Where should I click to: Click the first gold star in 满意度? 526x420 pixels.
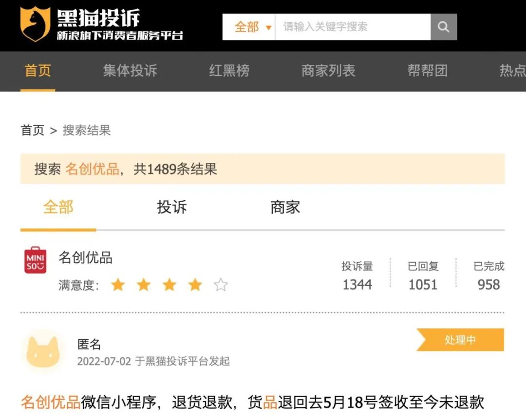click(x=118, y=285)
